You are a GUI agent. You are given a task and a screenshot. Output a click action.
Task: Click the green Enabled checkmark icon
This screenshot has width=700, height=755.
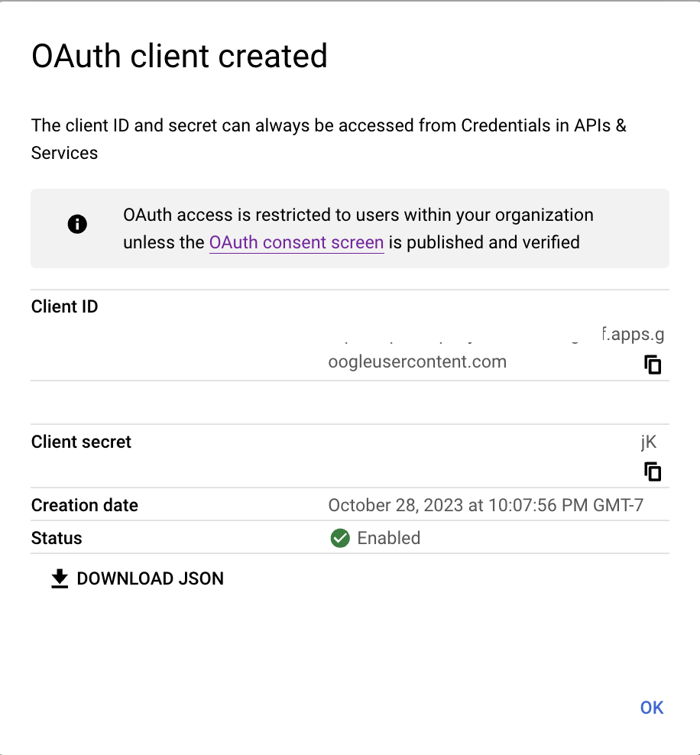[340, 538]
